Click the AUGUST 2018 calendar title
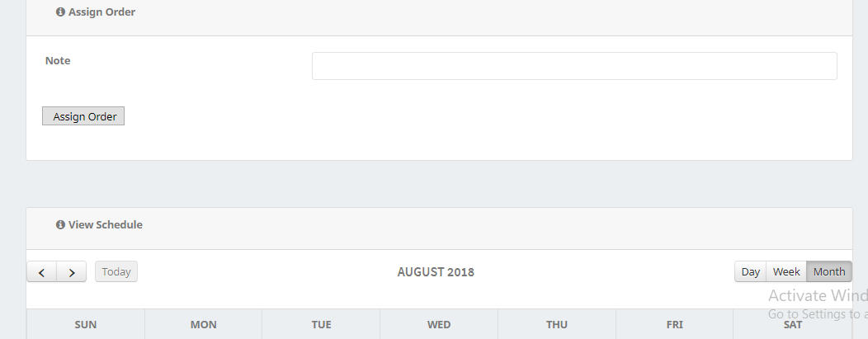 (x=436, y=272)
